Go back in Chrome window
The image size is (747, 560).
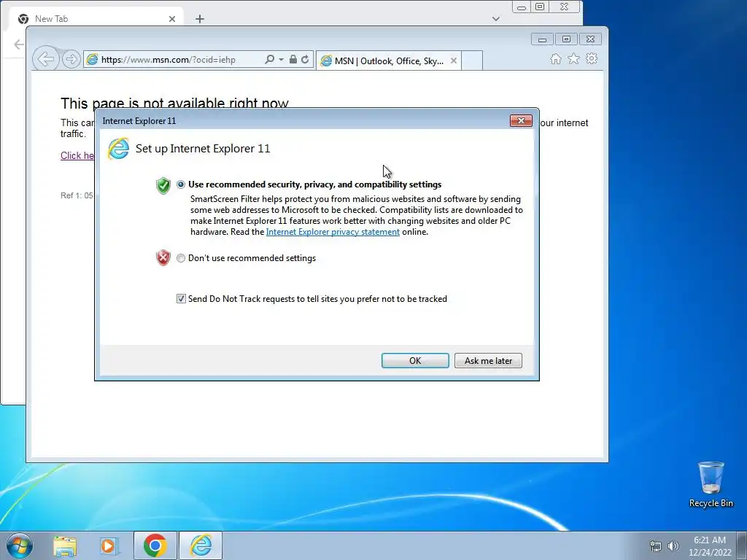click(x=18, y=44)
